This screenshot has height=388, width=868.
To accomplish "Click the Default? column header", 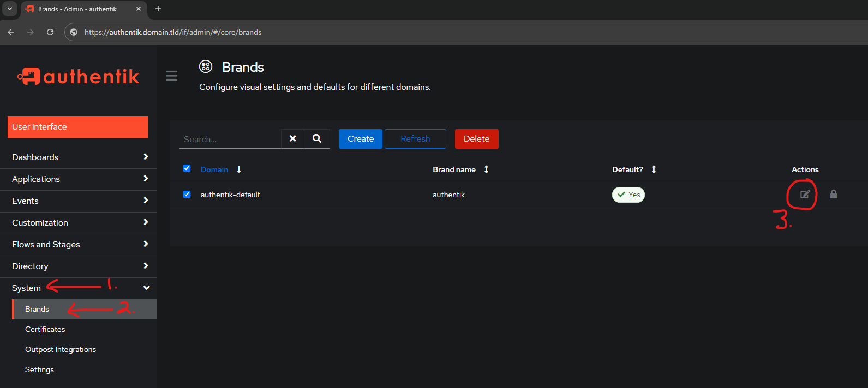I will coord(627,169).
